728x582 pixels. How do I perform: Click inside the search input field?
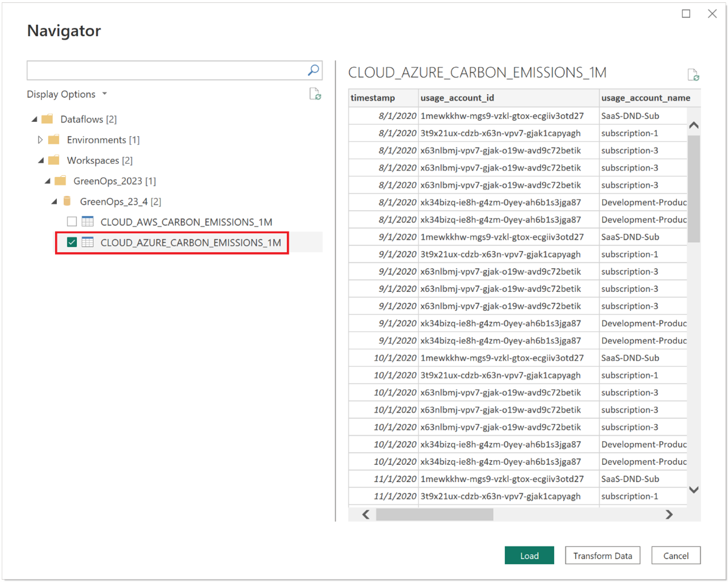pos(161,70)
